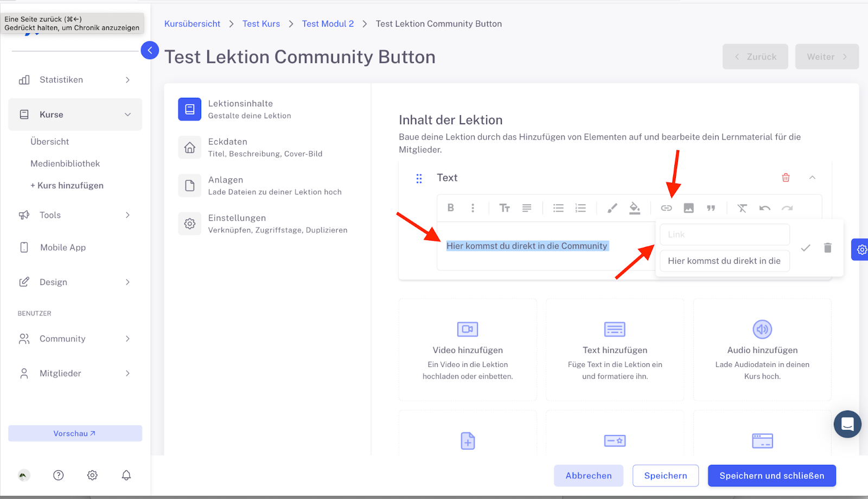Insert a bulleted list
Screen dimensions: 868x499
pyautogui.click(x=558, y=208)
